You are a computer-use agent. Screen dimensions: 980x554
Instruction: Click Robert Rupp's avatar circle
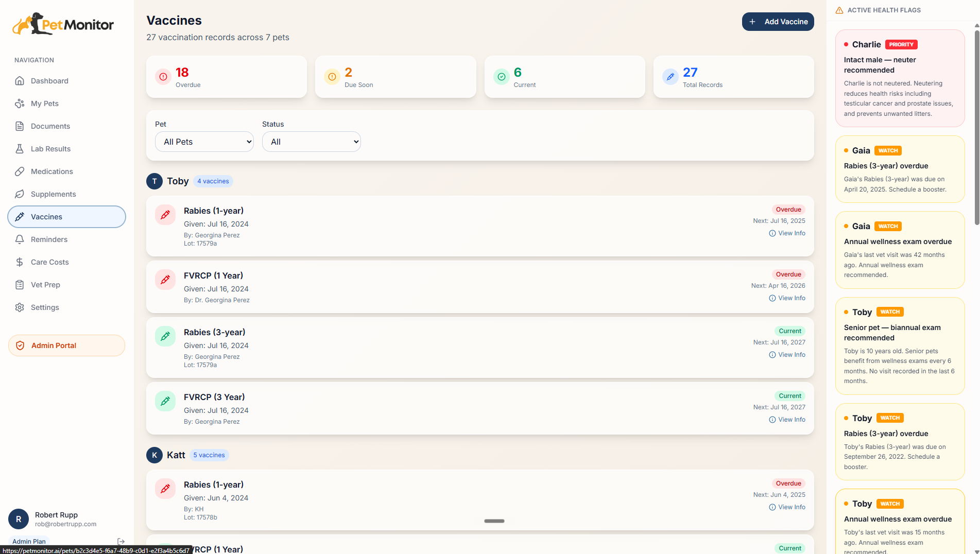19,519
